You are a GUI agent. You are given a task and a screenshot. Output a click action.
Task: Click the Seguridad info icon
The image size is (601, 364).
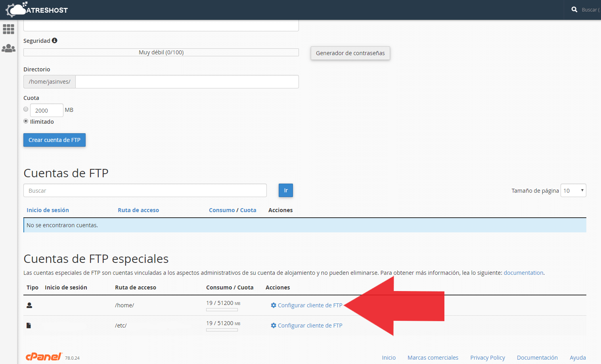55,40
